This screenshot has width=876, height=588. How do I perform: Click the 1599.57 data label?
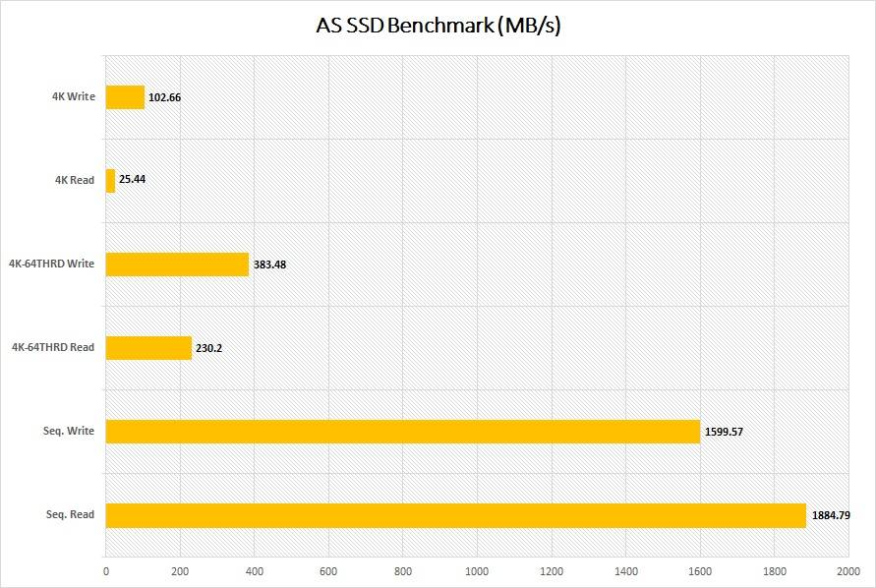[x=724, y=432]
